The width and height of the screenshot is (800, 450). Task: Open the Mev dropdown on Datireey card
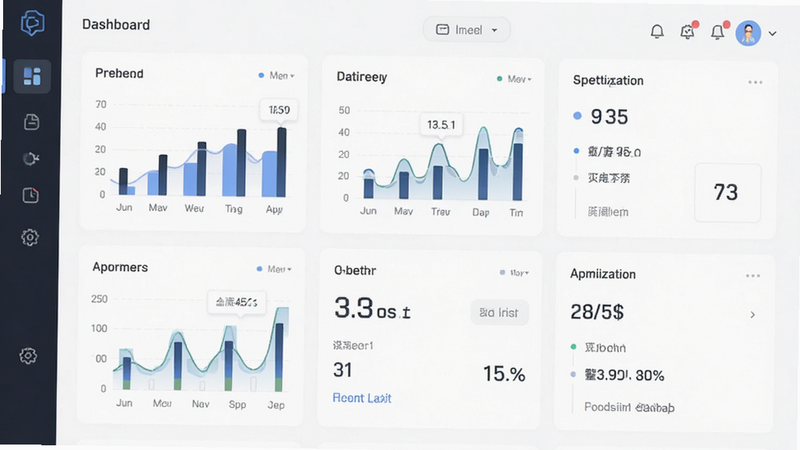coord(514,79)
